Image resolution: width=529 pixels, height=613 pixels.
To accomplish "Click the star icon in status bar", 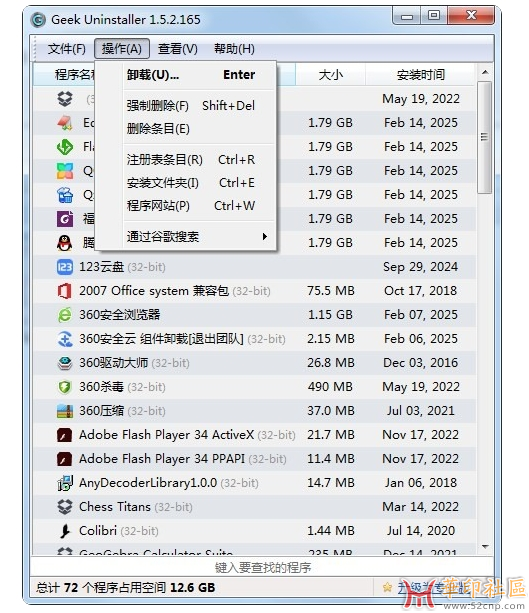I will [387, 587].
